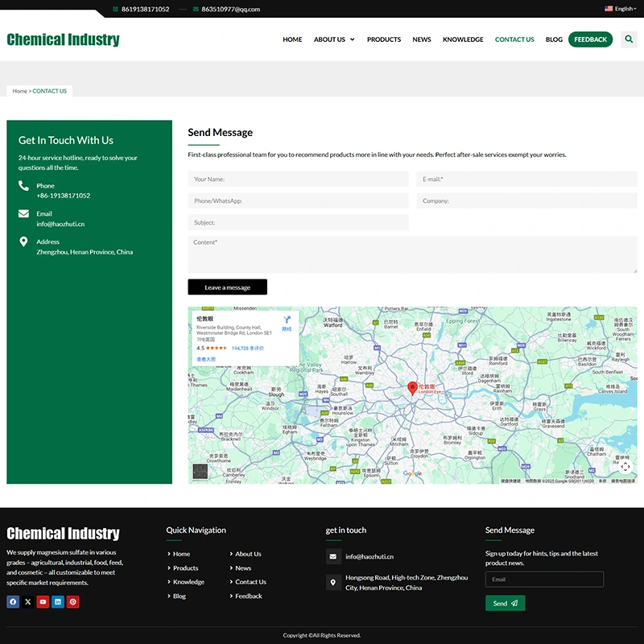Click the green newsletter Send button
The width and height of the screenshot is (644, 644).
[505, 603]
